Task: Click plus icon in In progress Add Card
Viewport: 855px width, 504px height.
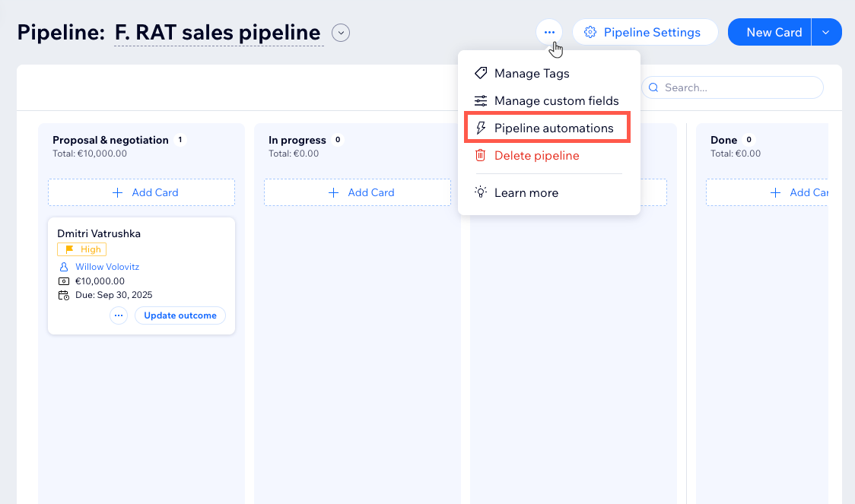Action: click(333, 192)
